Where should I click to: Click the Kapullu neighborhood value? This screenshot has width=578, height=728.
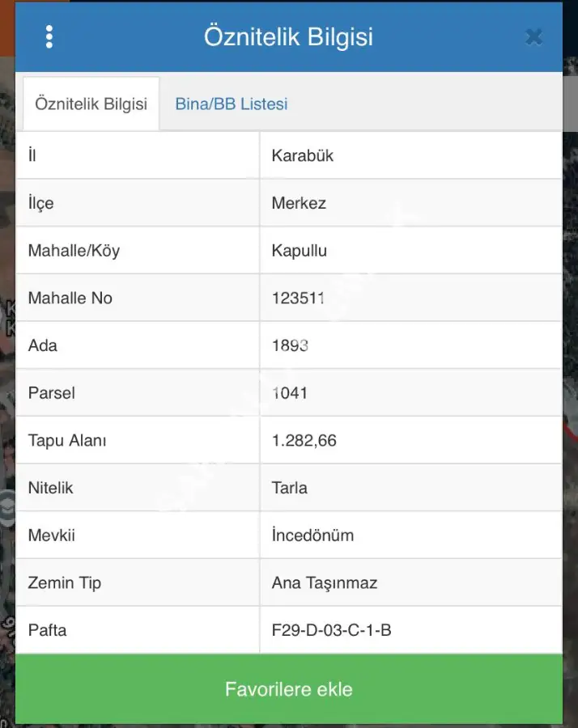point(300,251)
